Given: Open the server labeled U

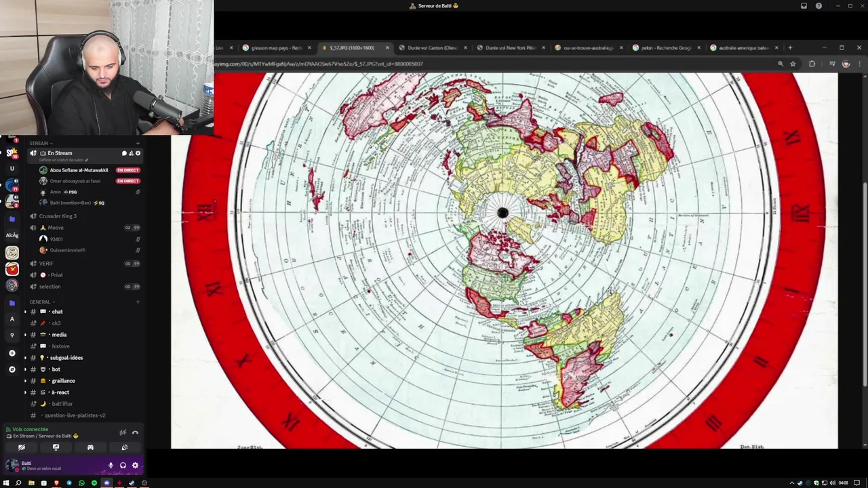Looking at the screenshot, I should (12, 168).
